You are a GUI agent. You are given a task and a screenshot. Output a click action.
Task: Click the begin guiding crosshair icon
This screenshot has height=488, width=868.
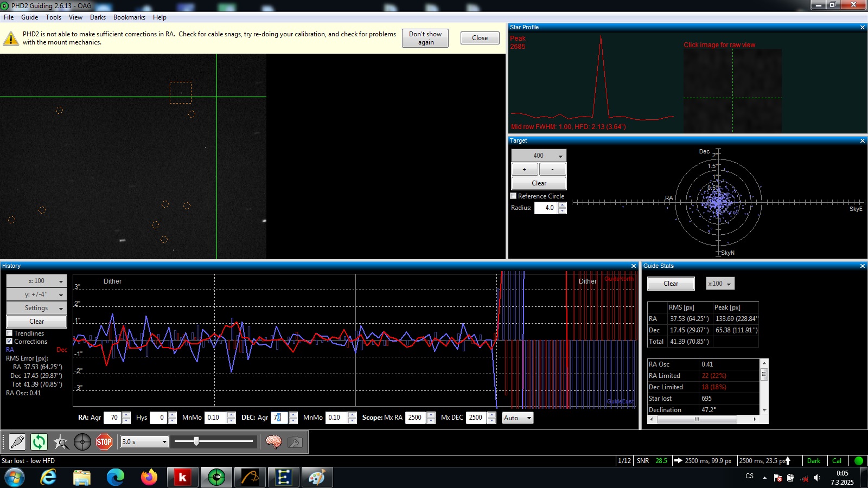point(82,442)
